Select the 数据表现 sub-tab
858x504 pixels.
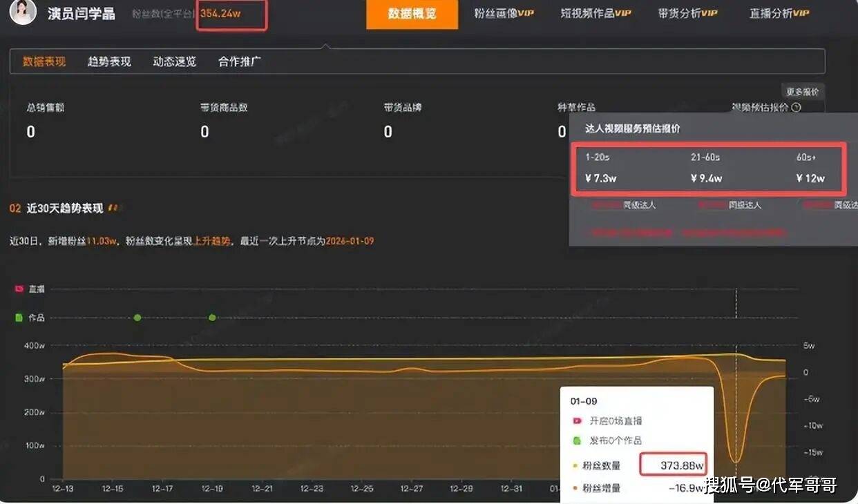[44, 61]
